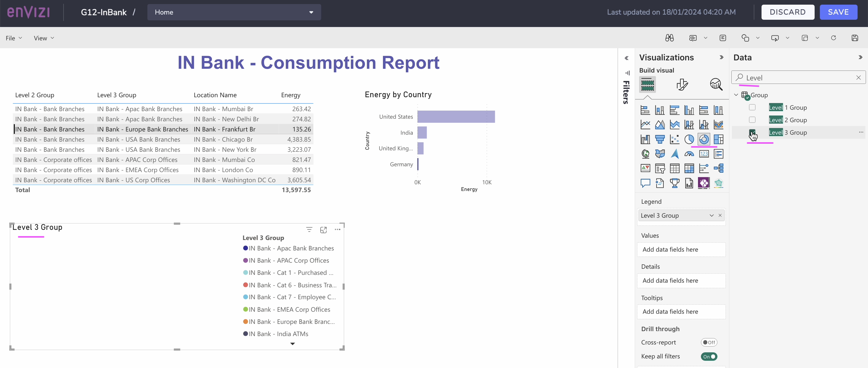Select the Power Apps visual icon

(704, 183)
